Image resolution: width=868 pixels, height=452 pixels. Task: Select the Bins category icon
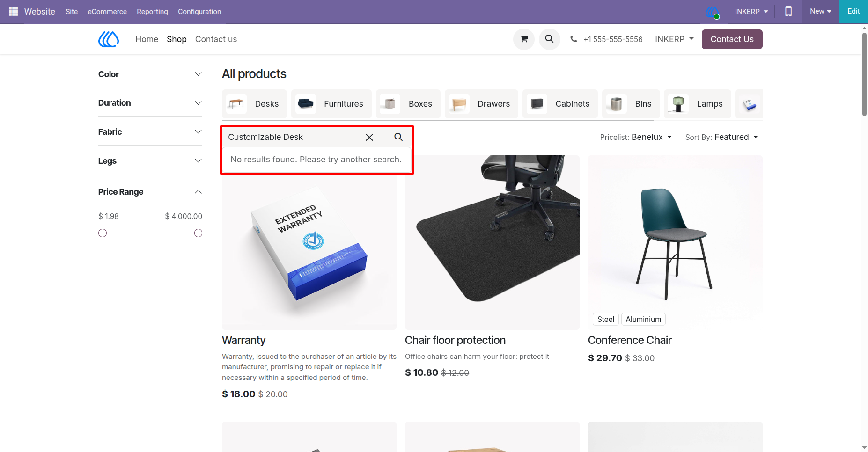[617, 104]
